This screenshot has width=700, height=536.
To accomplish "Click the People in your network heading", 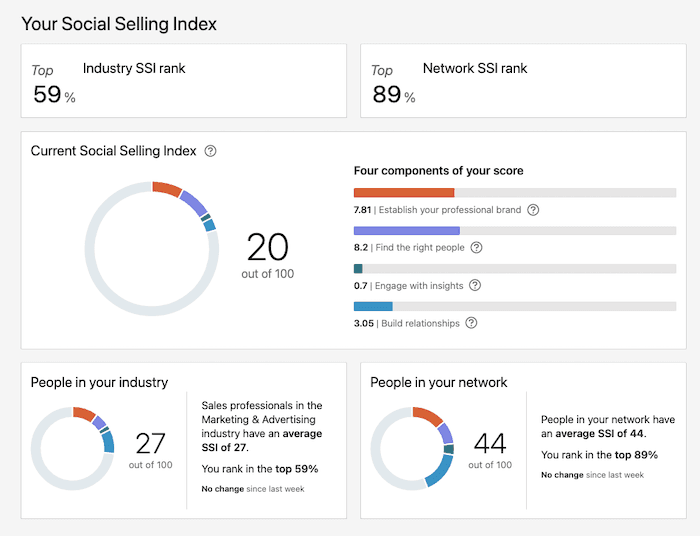I will [x=439, y=382].
